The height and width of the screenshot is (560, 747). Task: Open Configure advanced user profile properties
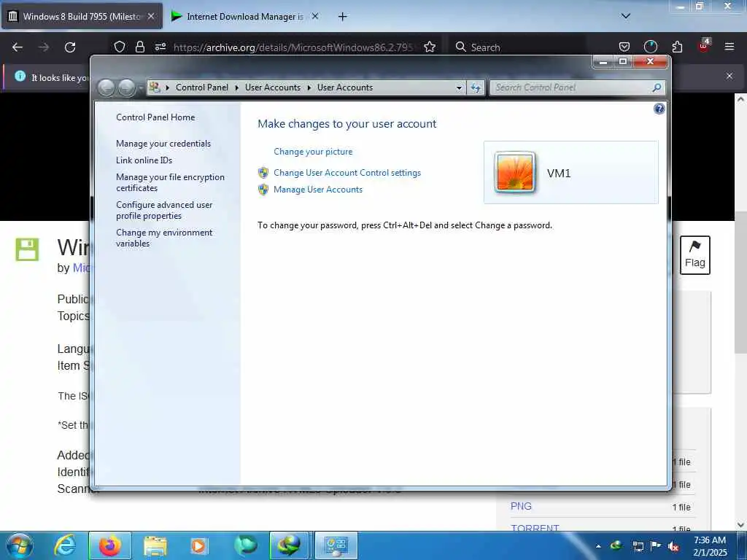164,210
